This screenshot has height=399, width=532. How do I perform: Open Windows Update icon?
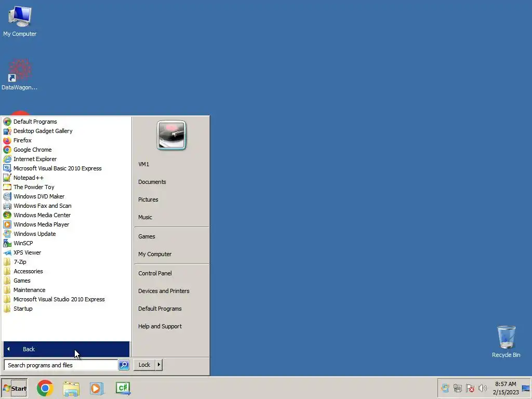point(7,234)
